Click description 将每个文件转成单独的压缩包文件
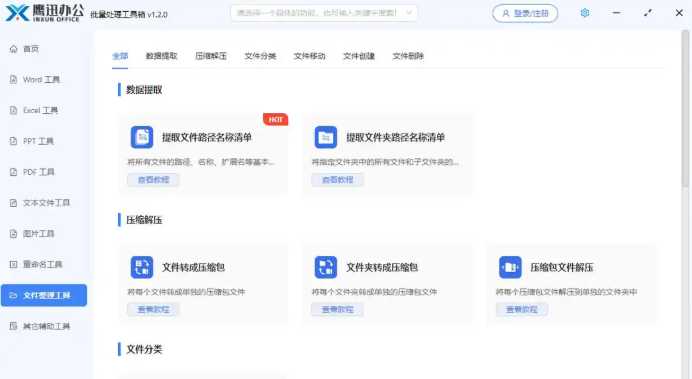692x379 pixels. (x=186, y=292)
